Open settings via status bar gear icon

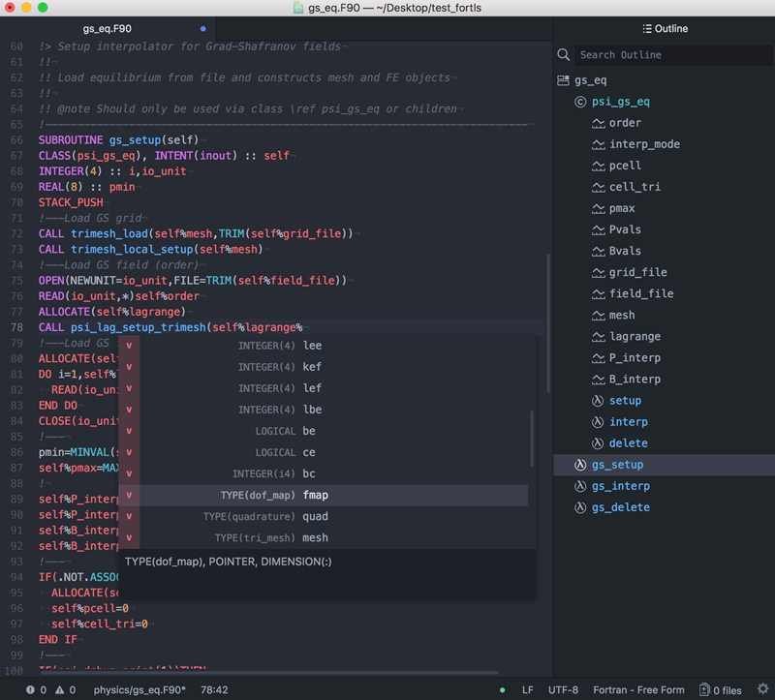tap(762, 689)
